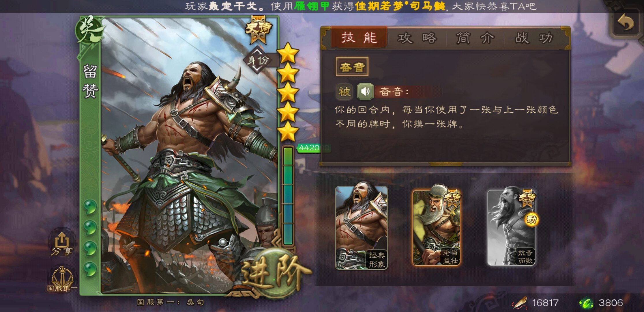644x312 pixels.
Task: Pick the 抗音而歌 dynamic skin thumbnail
Action: click(x=511, y=228)
